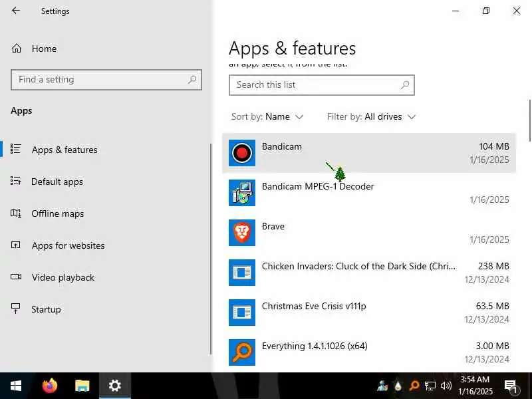Restore down the Settings window
Image resolution: width=532 pixels, height=399 pixels.
486,11
